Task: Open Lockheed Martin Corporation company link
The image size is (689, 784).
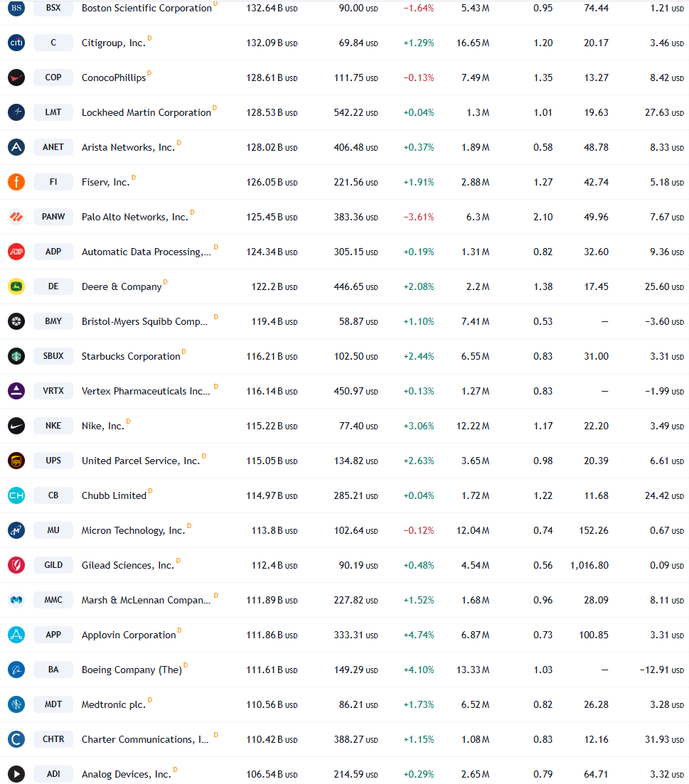Action: (146, 112)
